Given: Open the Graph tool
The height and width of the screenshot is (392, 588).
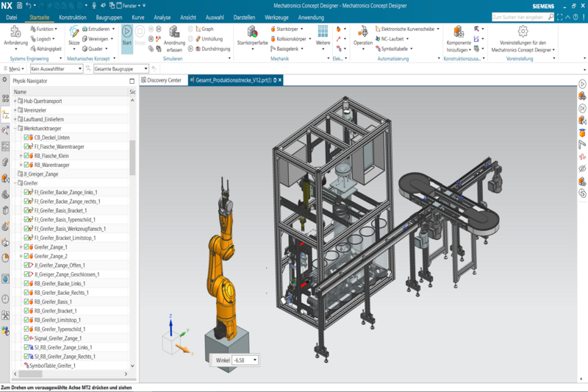Looking at the screenshot, I should (x=204, y=29).
